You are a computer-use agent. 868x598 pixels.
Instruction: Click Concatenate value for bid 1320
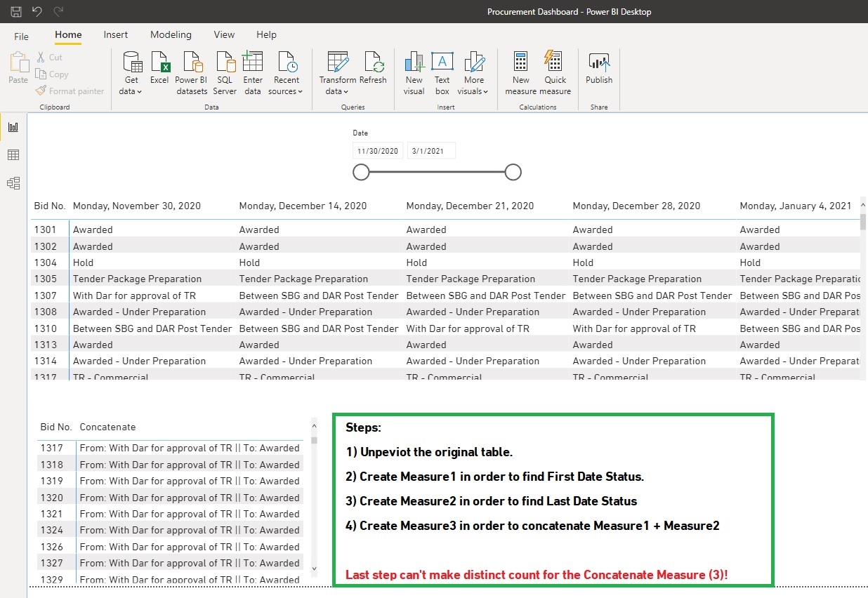190,498
